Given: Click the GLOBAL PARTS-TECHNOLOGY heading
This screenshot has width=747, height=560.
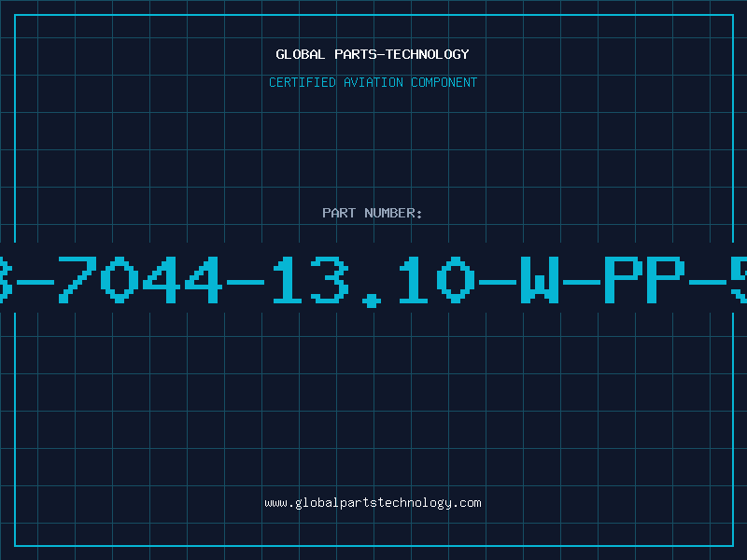Looking at the screenshot, I should coord(373,54).
